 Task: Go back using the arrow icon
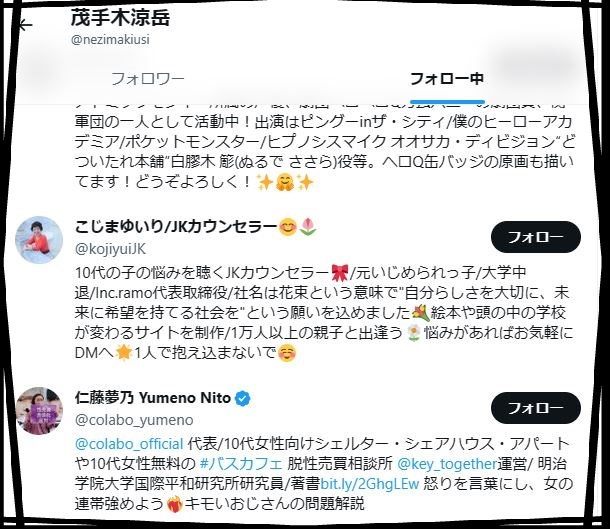[26, 26]
